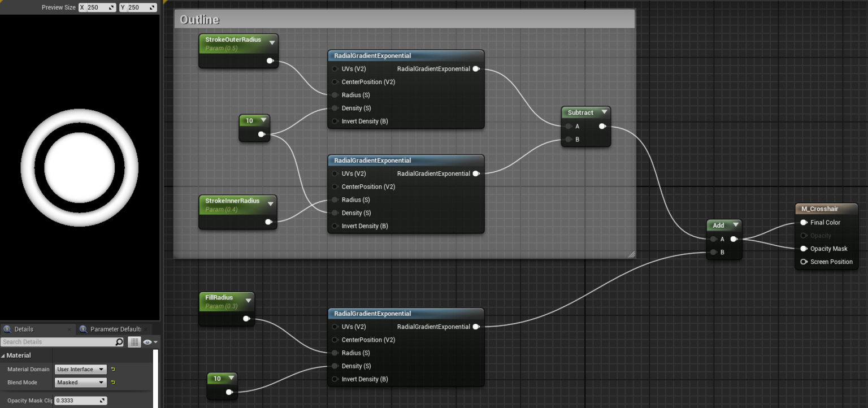Click the magnifying glass icon in Search Details
The image size is (868, 408).
tap(119, 342)
